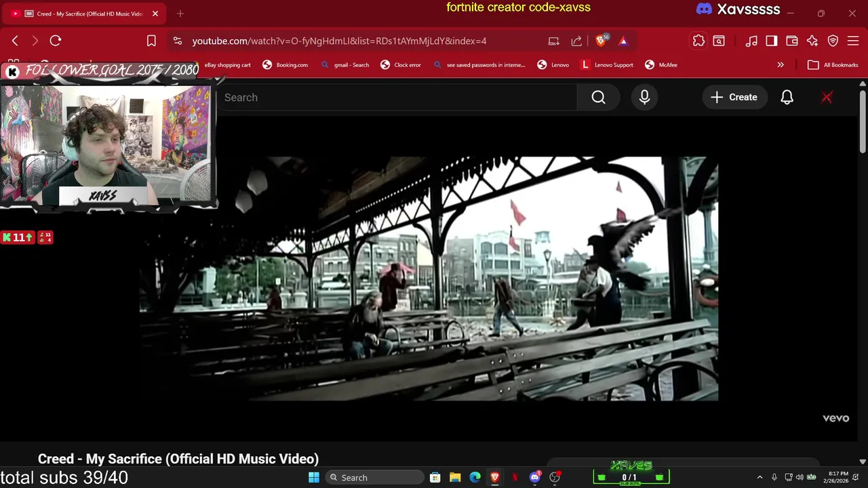Open the site settings icon beside the URL
The width and height of the screenshot is (868, 488).
click(x=178, y=41)
